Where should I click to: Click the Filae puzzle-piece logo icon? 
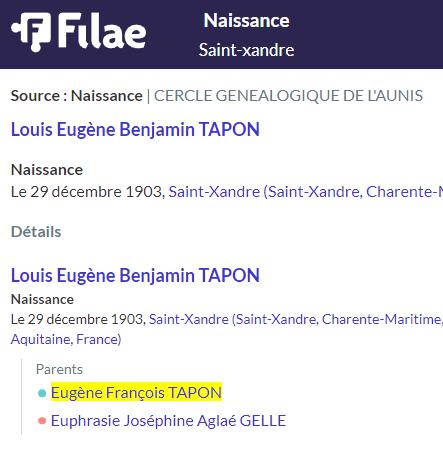pos(31,32)
